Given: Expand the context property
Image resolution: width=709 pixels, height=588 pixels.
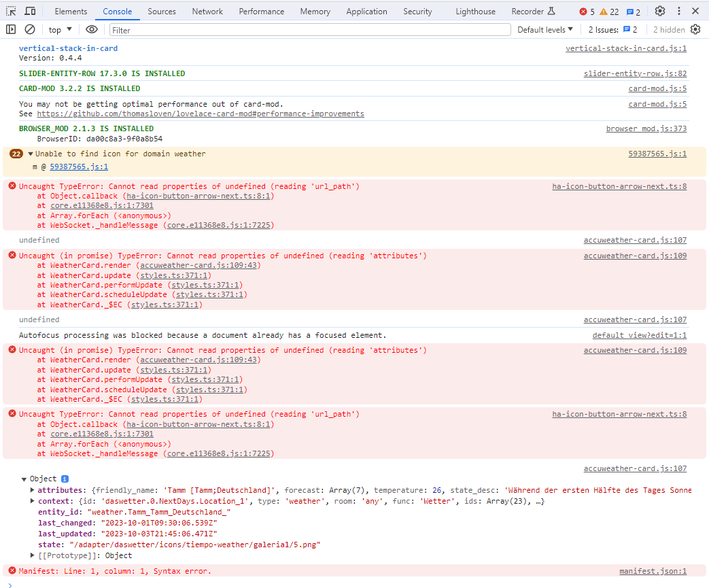Looking at the screenshot, I should pyautogui.click(x=32, y=501).
